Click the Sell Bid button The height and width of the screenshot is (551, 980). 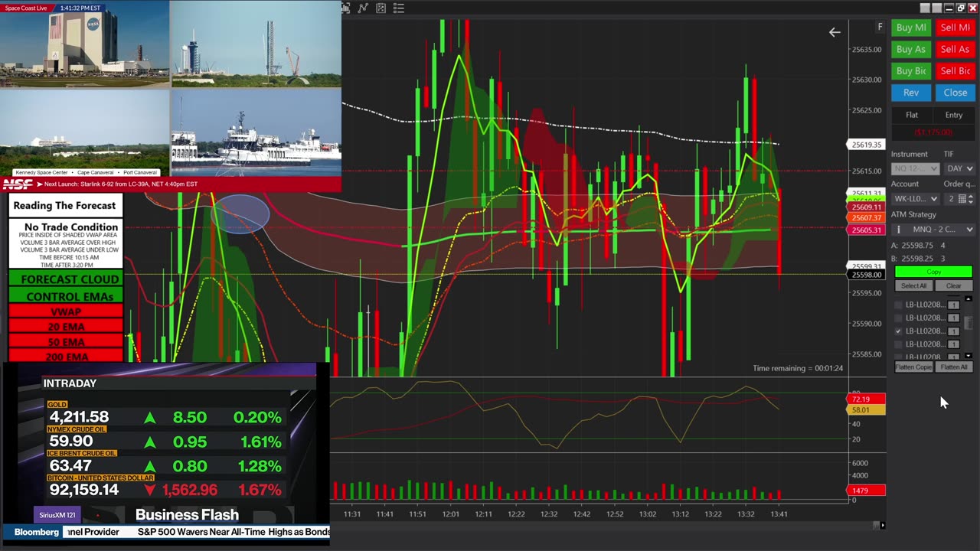[x=955, y=70]
